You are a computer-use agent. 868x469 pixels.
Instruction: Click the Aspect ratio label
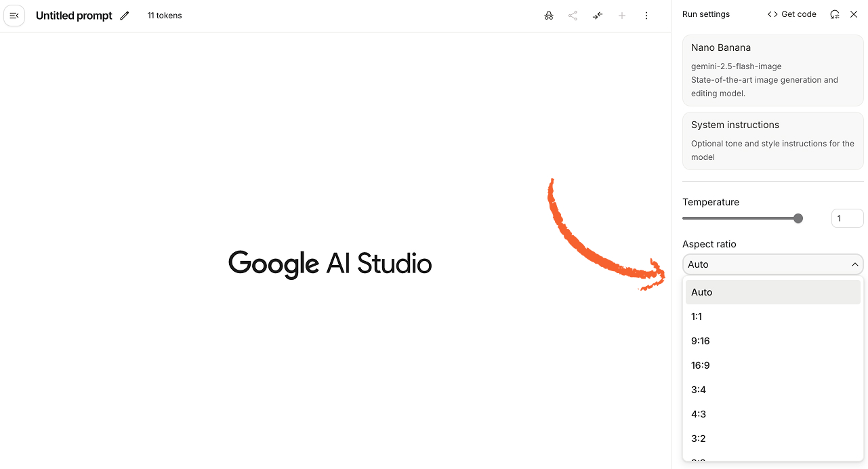point(709,244)
